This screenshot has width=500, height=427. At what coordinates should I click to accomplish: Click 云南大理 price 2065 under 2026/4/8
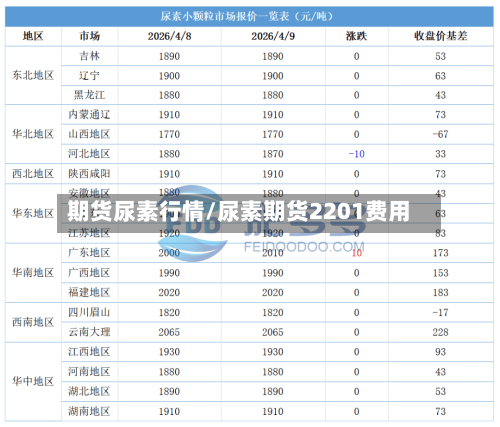pos(169,332)
